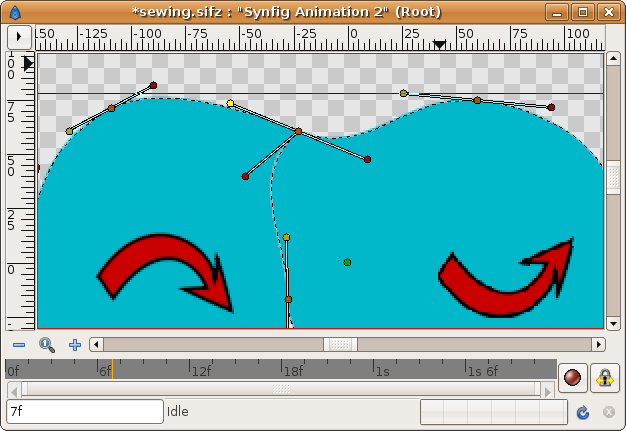Image resolution: width=626 pixels, height=431 pixels.
Task: Click the Synfig application icon in the title bar
Action: [15, 13]
